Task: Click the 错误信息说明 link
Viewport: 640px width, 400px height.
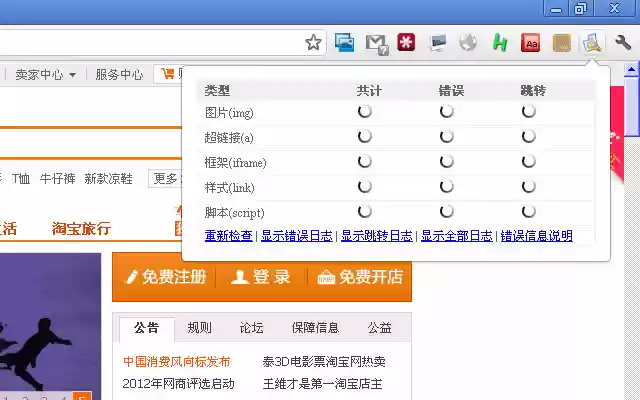Action: pyautogui.click(x=537, y=236)
